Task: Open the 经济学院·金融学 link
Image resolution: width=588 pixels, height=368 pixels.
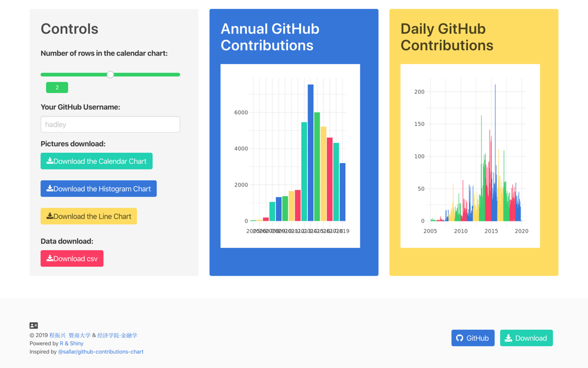Action: tap(117, 336)
